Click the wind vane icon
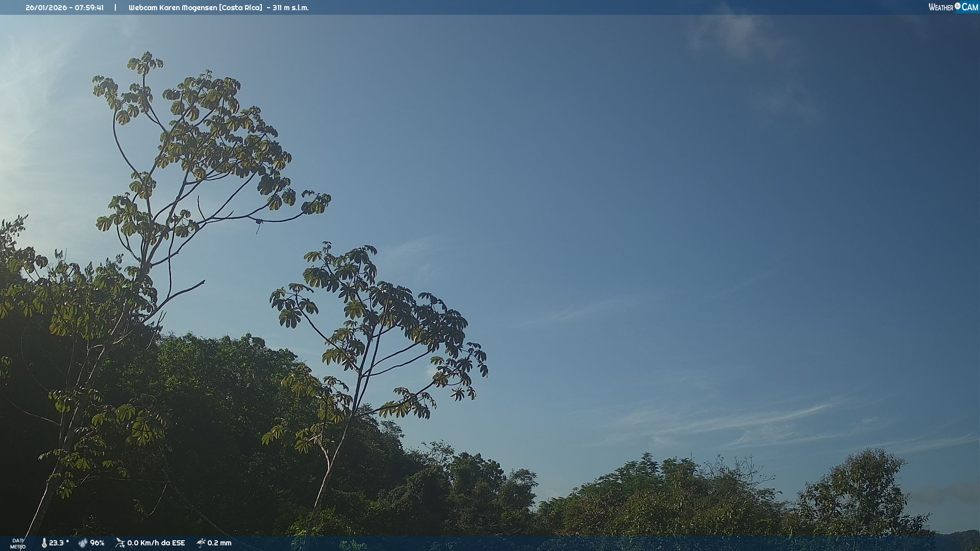Screen dimensions: 980x551 (x=120, y=543)
